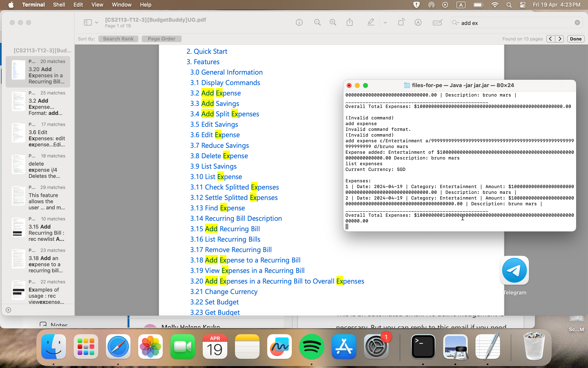Follow the '3.4 Add Split Expenses' link
The width and height of the screenshot is (588, 368).
tap(225, 114)
